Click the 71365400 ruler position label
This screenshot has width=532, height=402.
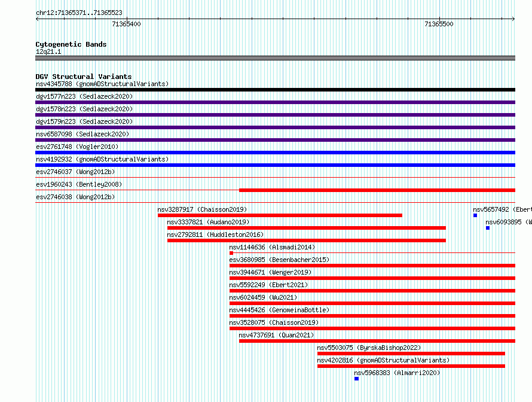click(126, 24)
